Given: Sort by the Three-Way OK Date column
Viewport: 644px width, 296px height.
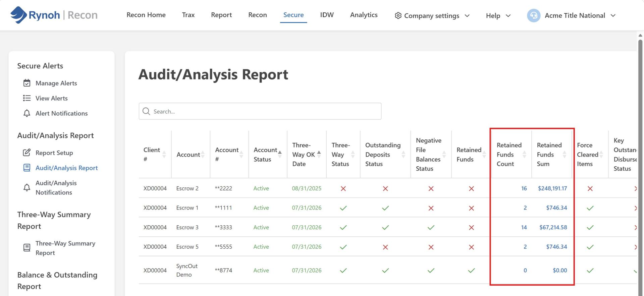Looking at the screenshot, I should (x=319, y=154).
